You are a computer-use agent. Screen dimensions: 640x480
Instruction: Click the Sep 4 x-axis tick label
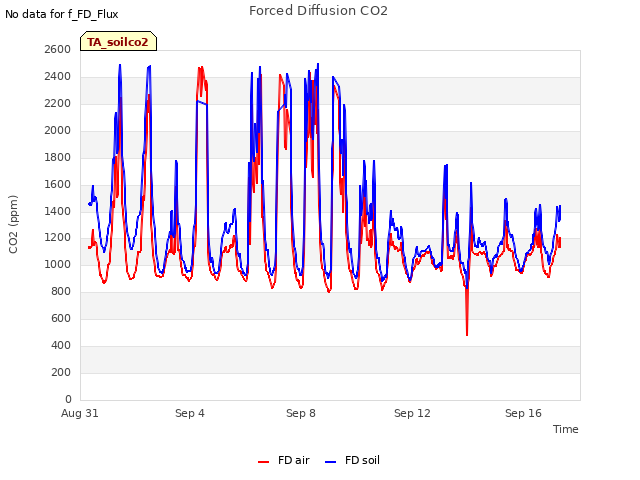[190, 413]
